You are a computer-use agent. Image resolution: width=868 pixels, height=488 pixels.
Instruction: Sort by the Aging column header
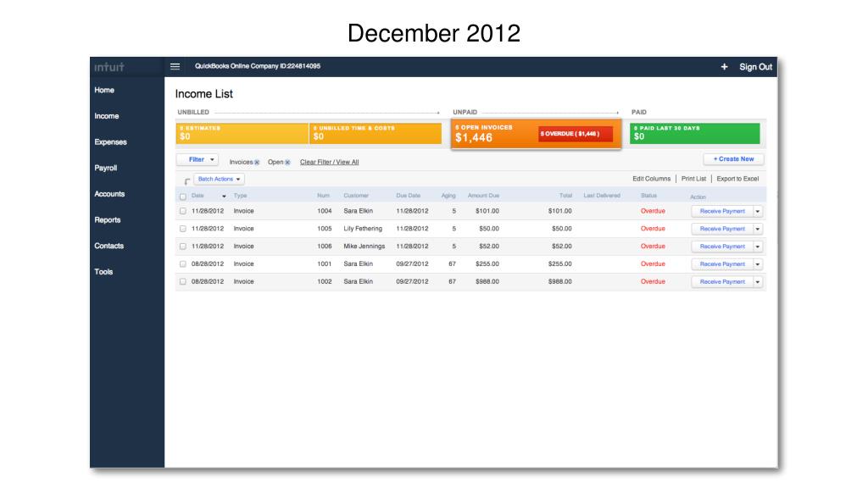coord(448,196)
